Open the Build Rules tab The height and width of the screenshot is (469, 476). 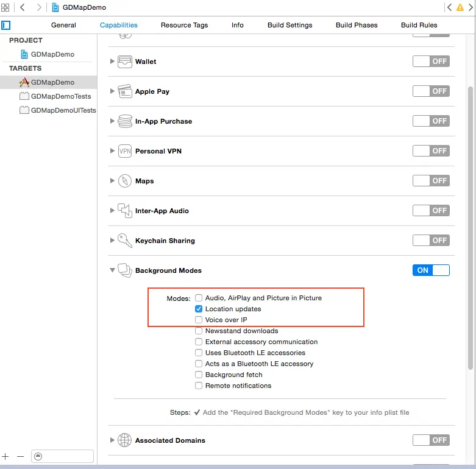click(x=419, y=25)
